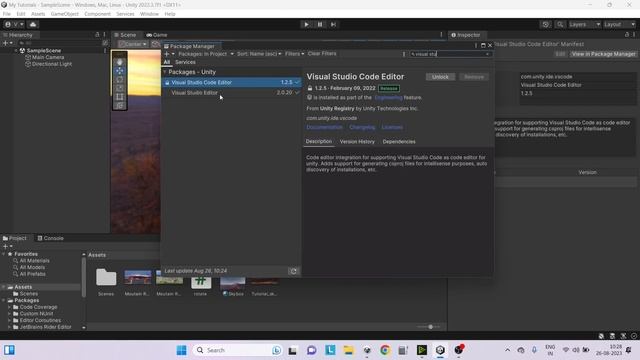Switch to the Game tab
Viewport: 640px width, 360px height.
click(x=157, y=35)
